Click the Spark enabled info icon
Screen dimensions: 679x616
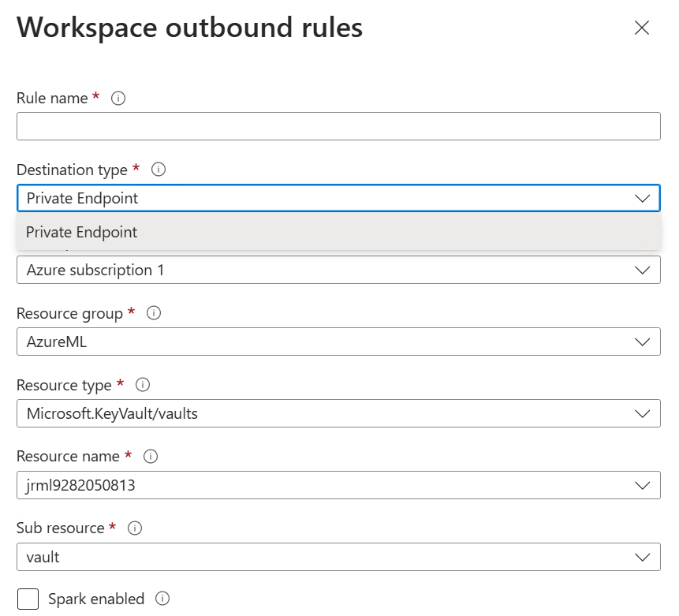click(162, 599)
